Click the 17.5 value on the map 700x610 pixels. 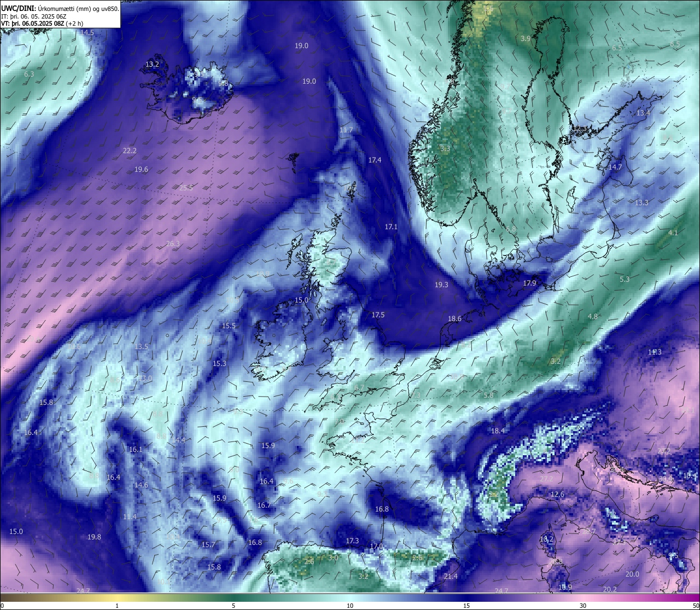pyautogui.click(x=378, y=315)
